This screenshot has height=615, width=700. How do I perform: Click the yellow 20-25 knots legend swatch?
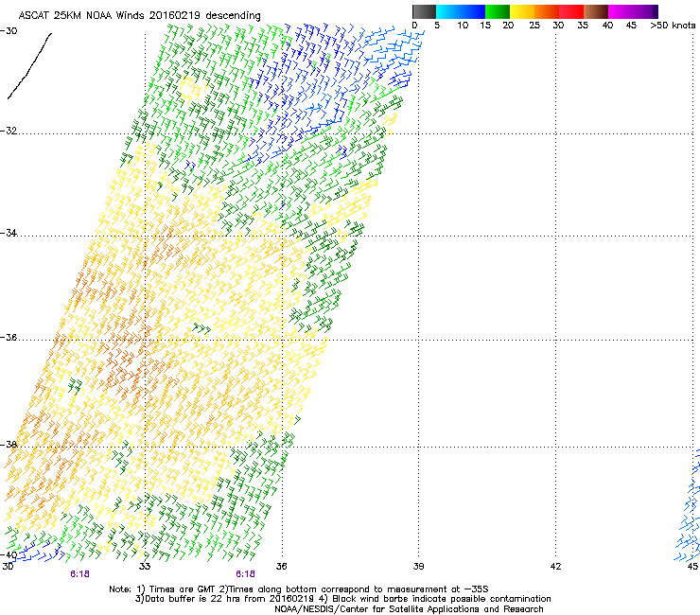tap(522, 11)
